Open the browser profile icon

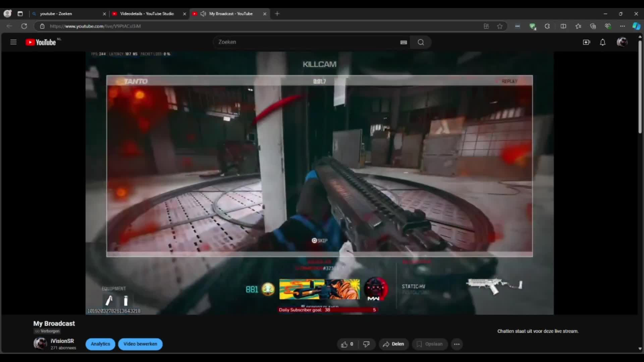point(7,14)
